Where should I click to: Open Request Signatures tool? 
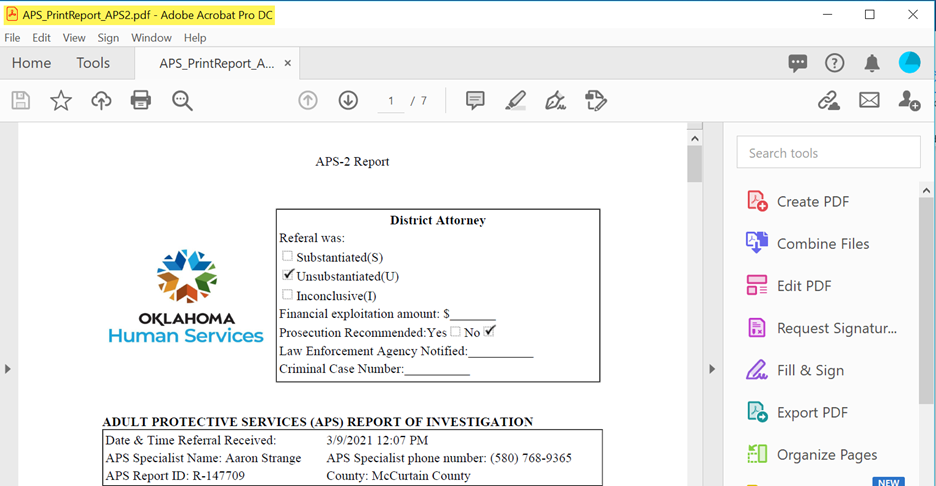(821, 328)
